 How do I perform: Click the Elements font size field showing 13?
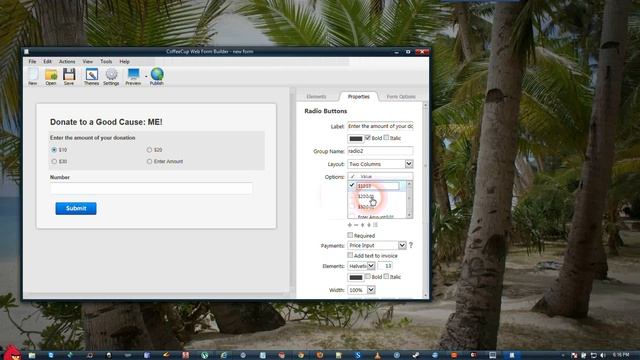(x=384, y=266)
